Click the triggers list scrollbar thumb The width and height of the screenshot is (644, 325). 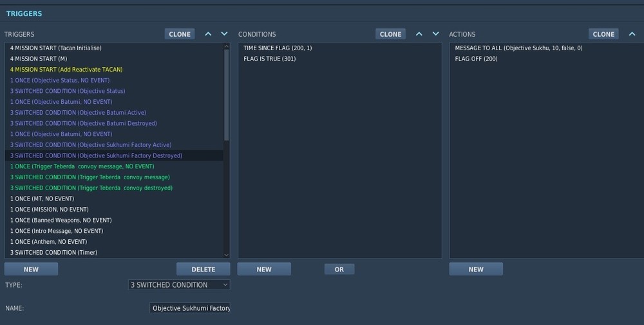point(226,95)
